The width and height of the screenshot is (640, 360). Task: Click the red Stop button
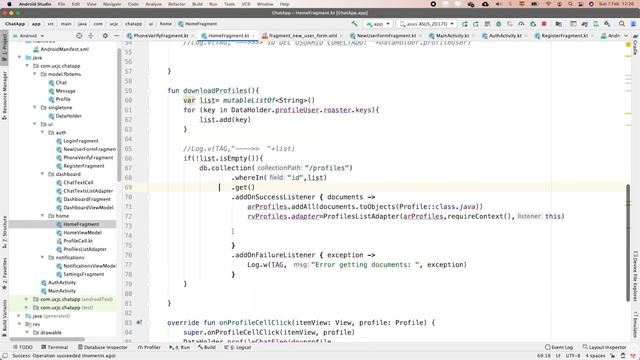(x=544, y=24)
